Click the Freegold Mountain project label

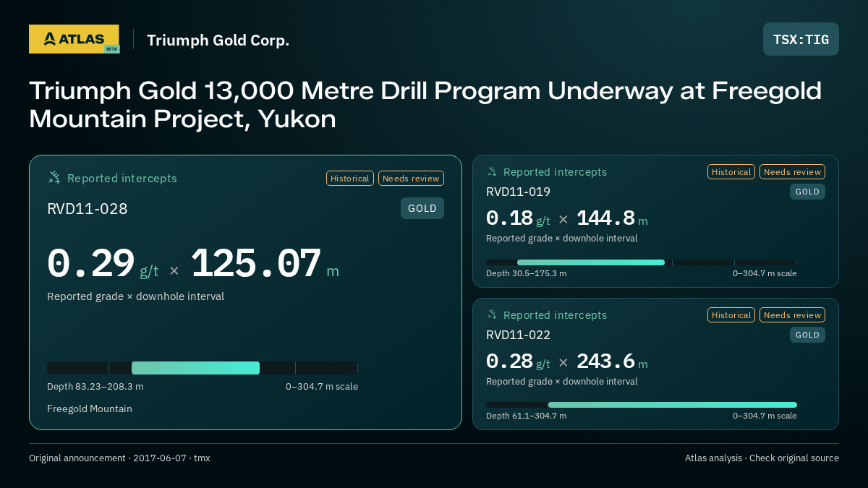point(90,409)
